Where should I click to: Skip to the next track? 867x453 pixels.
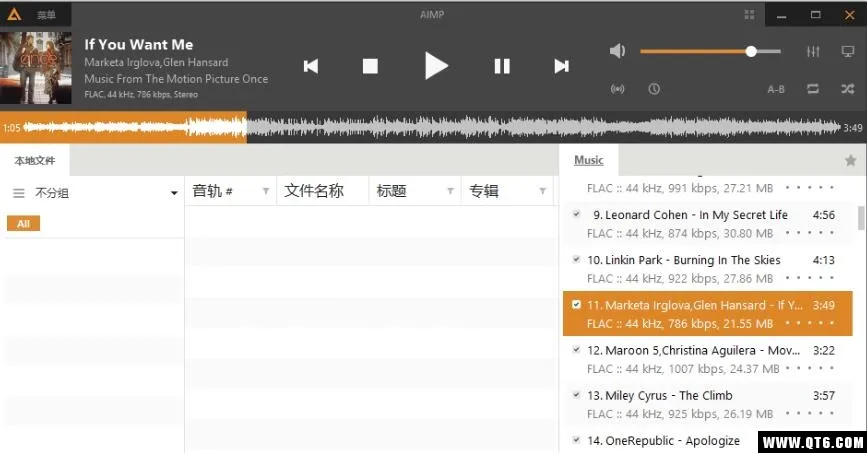(x=561, y=66)
